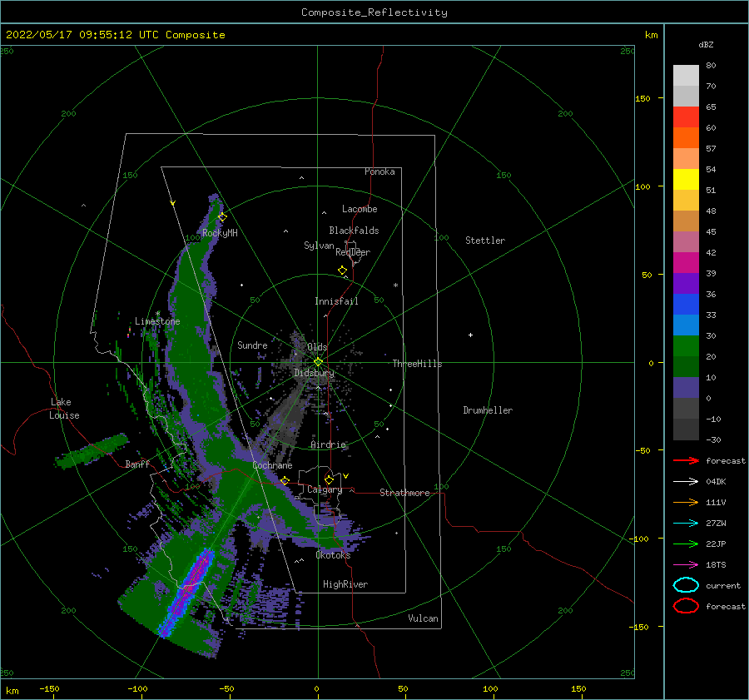The image size is (749, 700).
Task: Click the Didsbury label
Action: point(314,373)
